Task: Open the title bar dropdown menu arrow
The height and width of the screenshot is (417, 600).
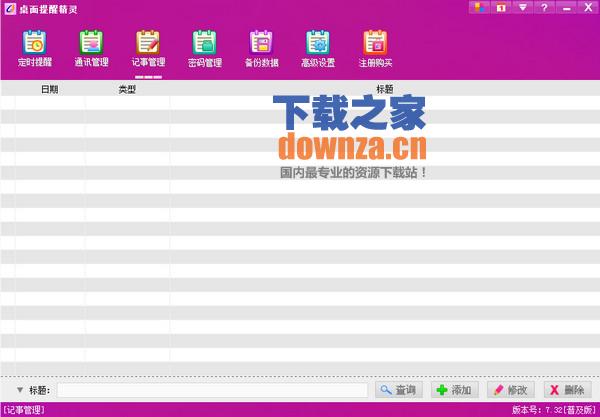Action: pos(523,7)
